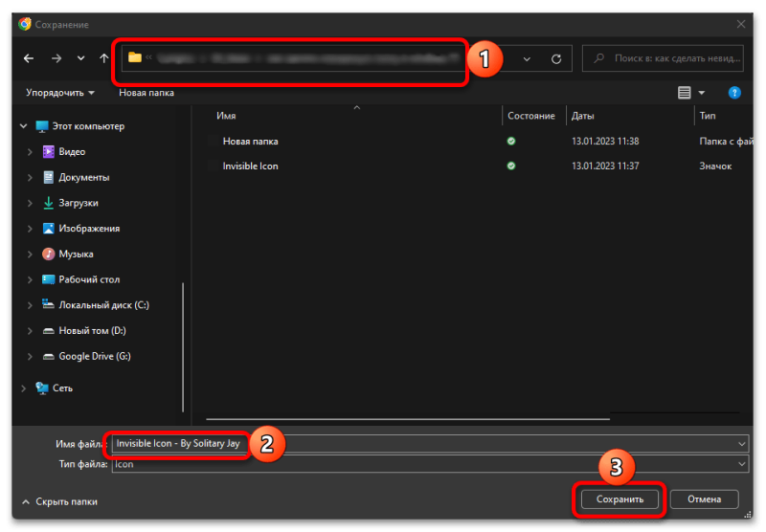Image resolution: width=766 pixels, height=532 pixels.
Task: Expand the Этот компьютер tree node
Action: (x=23, y=126)
